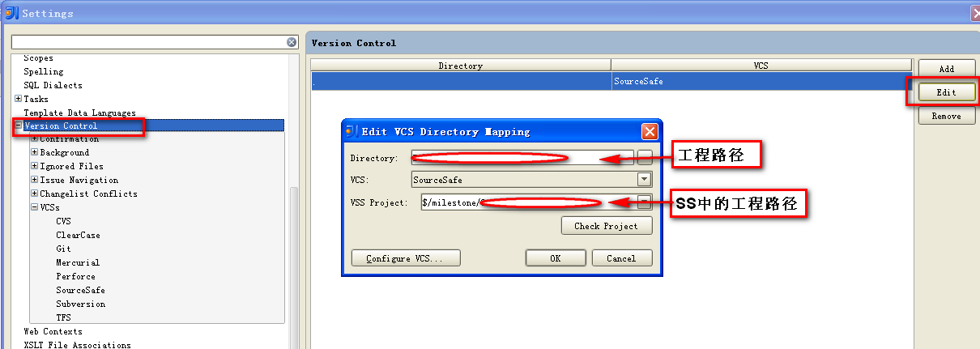Select Git under VCSs

point(64,249)
